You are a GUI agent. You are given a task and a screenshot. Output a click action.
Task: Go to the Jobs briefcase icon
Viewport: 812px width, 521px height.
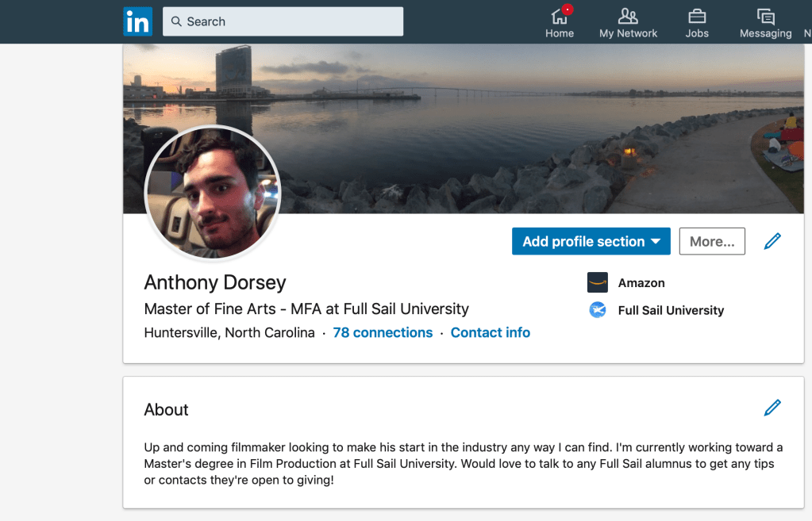tap(697, 17)
